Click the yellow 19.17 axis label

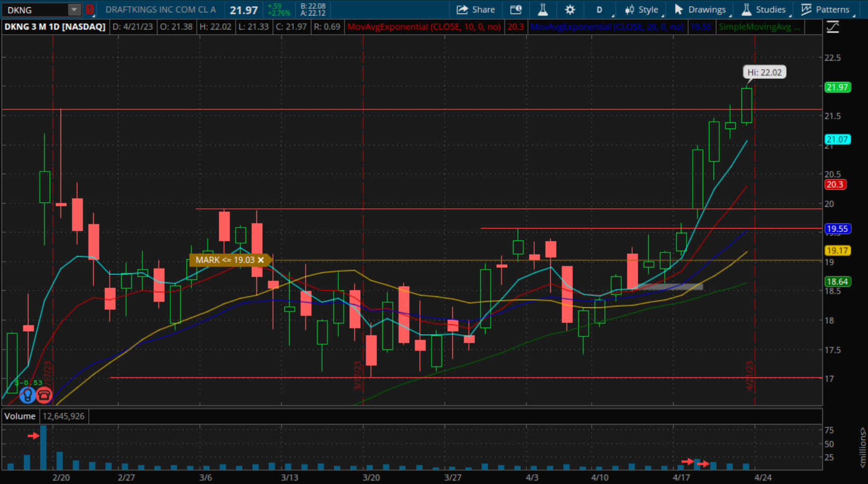(837, 250)
